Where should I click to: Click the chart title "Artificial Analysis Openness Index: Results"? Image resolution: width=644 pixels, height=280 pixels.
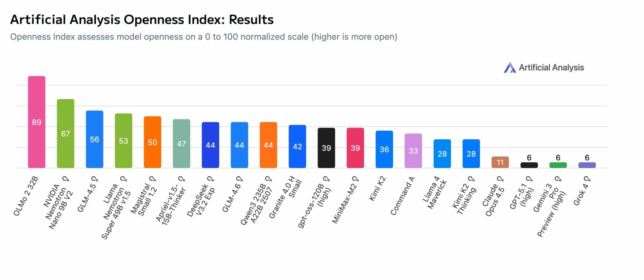tap(142, 20)
